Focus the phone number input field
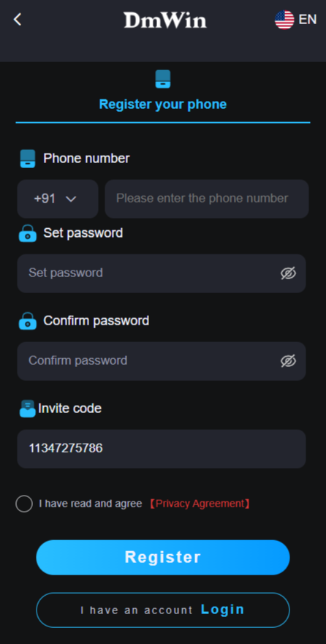 pos(207,199)
